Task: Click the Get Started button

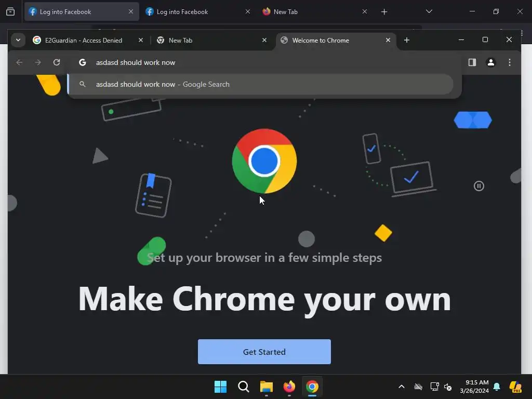Action: (264, 352)
